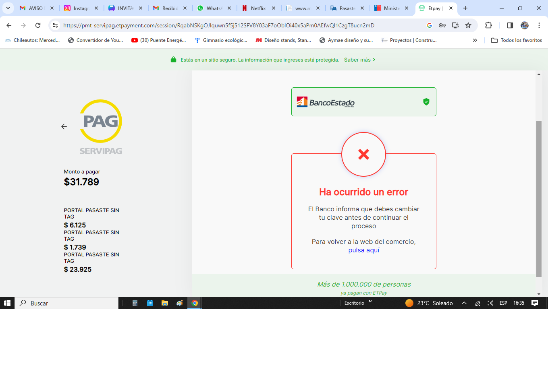Expand the hidden icons in the system tray
The width and height of the screenshot is (548, 392).
(x=464, y=303)
